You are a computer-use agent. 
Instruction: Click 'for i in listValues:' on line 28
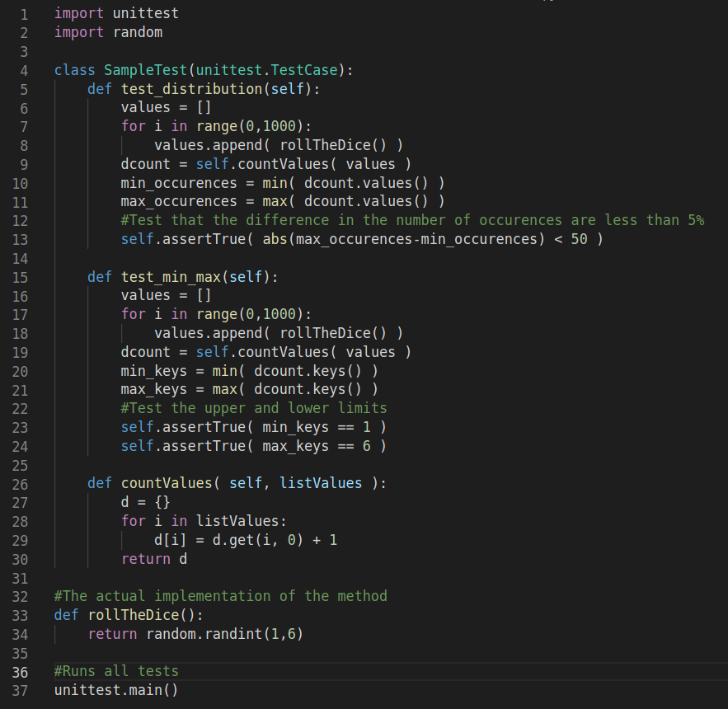click(204, 521)
